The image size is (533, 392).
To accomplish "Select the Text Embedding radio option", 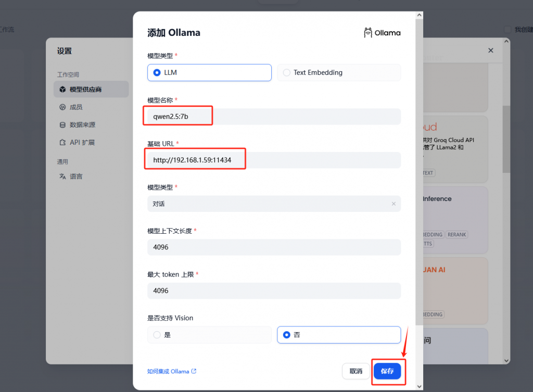I will (339, 72).
